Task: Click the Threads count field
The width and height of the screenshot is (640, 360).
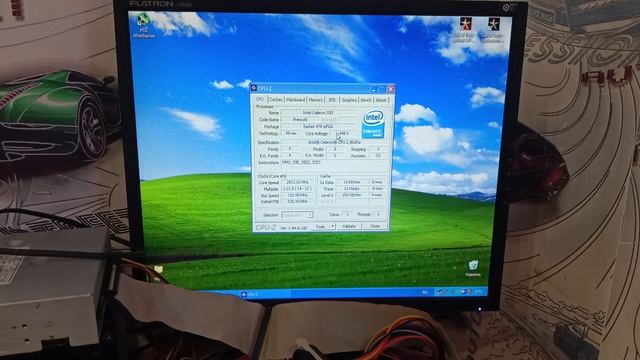Action: 378,214
